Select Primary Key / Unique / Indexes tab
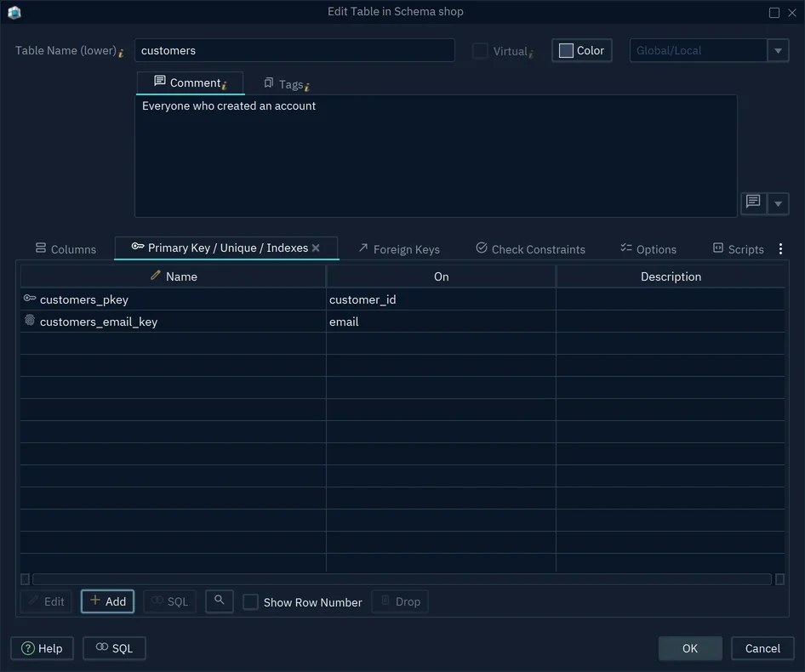This screenshot has height=672, width=805. [226, 248]
